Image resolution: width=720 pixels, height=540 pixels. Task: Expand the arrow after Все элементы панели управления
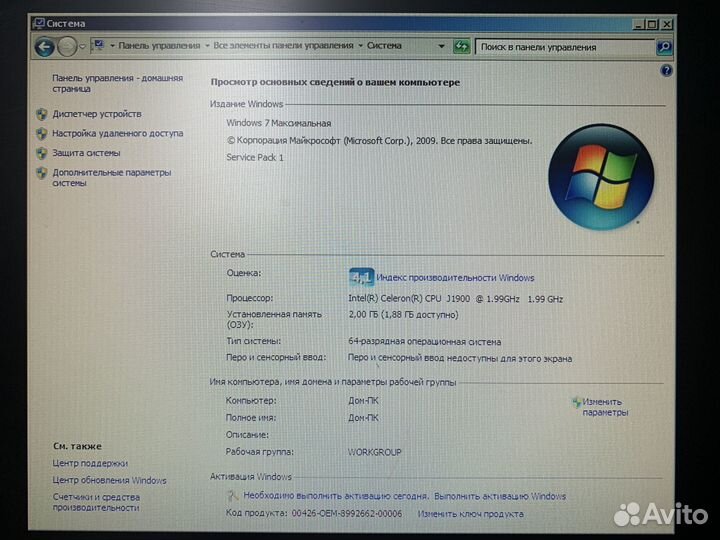coord(360,46)
